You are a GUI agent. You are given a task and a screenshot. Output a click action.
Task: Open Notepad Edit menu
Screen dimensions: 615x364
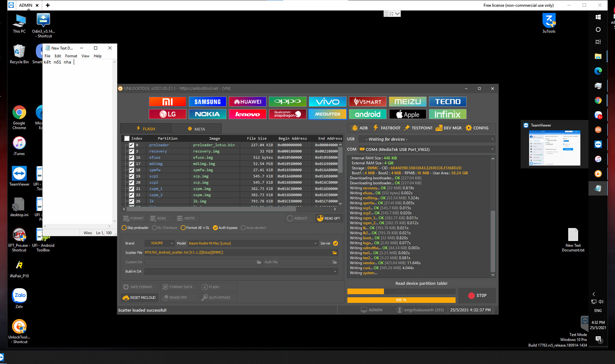[x=58, y=56]
